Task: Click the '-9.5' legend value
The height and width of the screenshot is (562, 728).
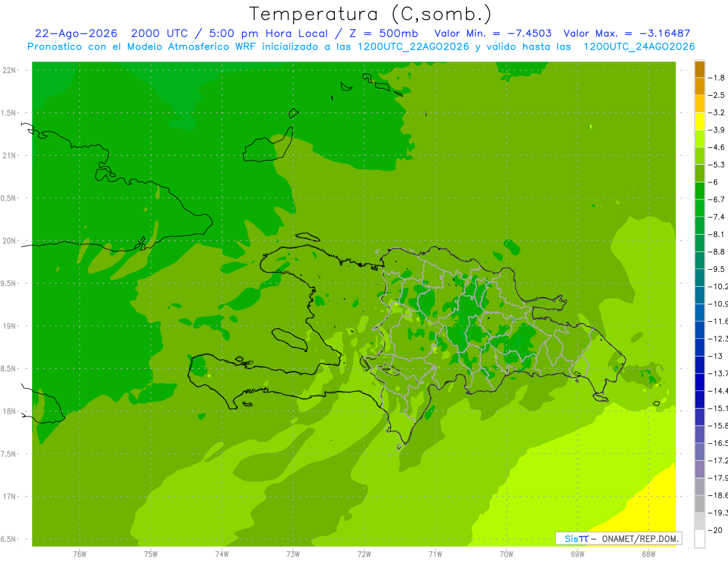Action: click(x=717, y=269)
